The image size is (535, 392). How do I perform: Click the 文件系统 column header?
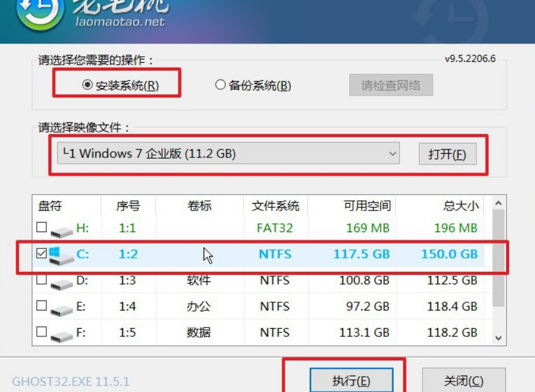coord(275,205)
